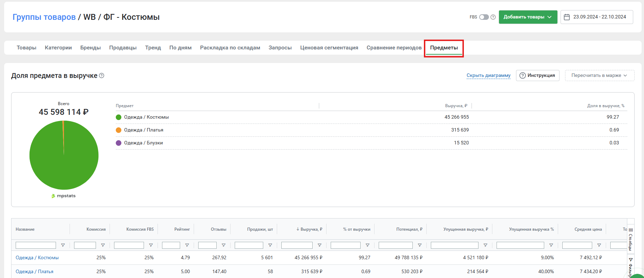The image size is (644, 278).
Task: Sort the table by the Комиссия header
Action: coord(96,229)
